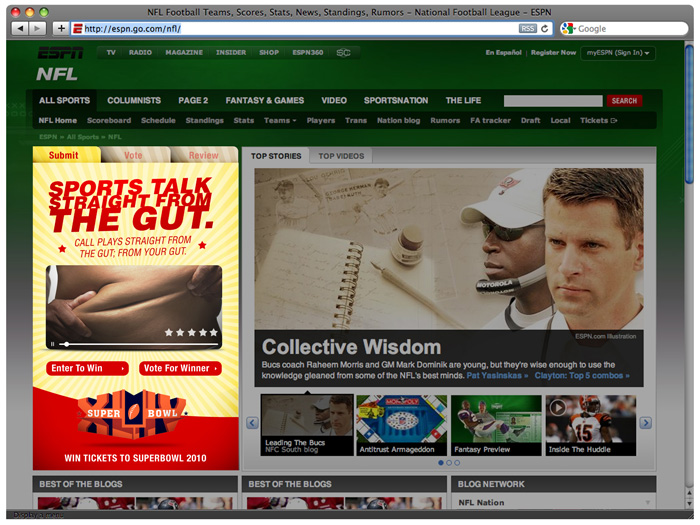Open the RSS feed button
This screenshot has width=700, height=525.
528,29
